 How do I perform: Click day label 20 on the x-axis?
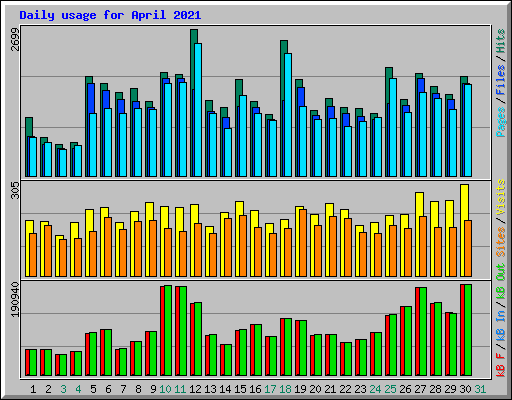pyautogui.click(x=315, y=389)
